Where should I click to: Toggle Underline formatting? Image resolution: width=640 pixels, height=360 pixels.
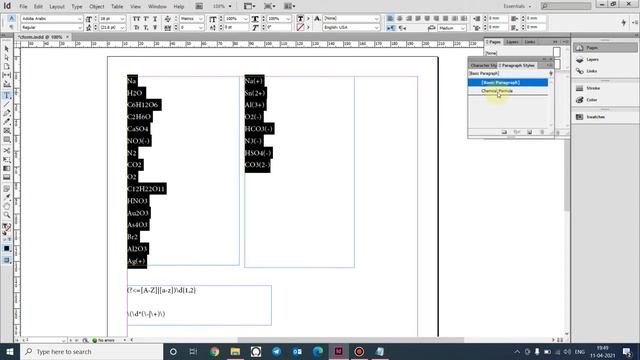point(155,19)
